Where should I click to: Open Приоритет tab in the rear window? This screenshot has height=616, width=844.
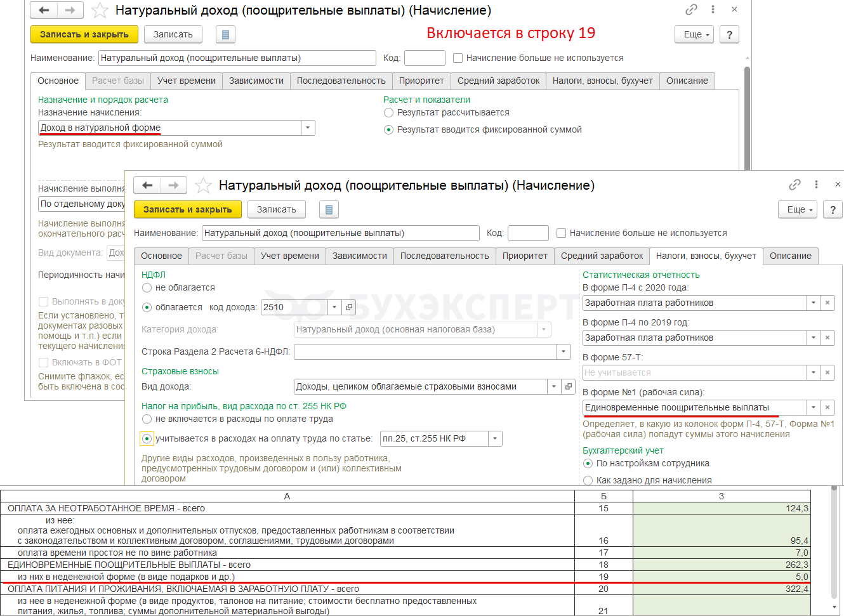click(x=421, y=81)
